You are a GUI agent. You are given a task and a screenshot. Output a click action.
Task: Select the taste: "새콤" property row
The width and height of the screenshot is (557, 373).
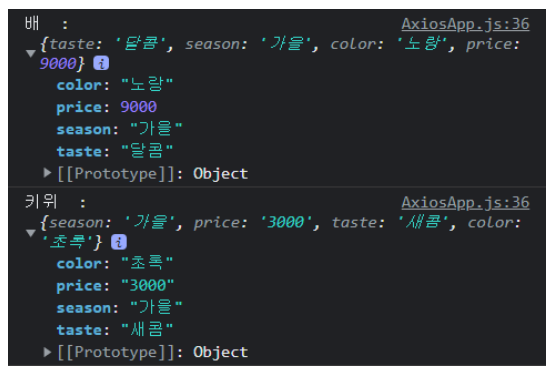coord(115,330)
